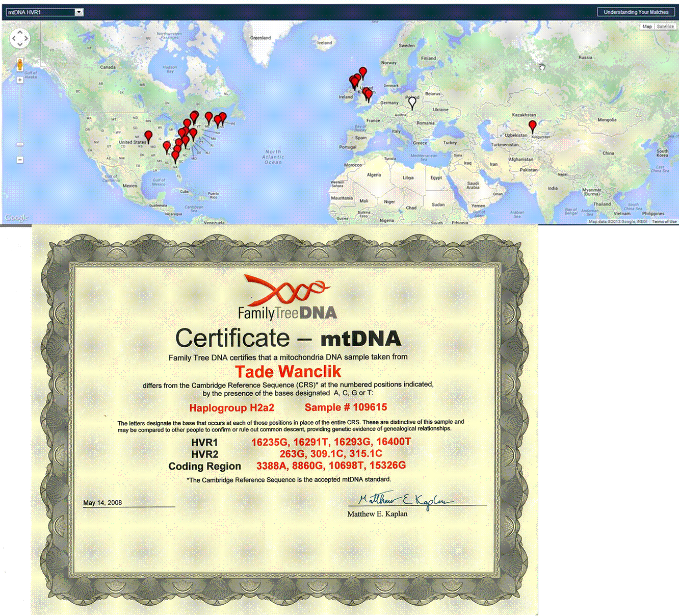Image resolution: width=679 pixels, height=616 pixels.
Task: Click the zoom slider handle
Action: [x=20, y=144]
